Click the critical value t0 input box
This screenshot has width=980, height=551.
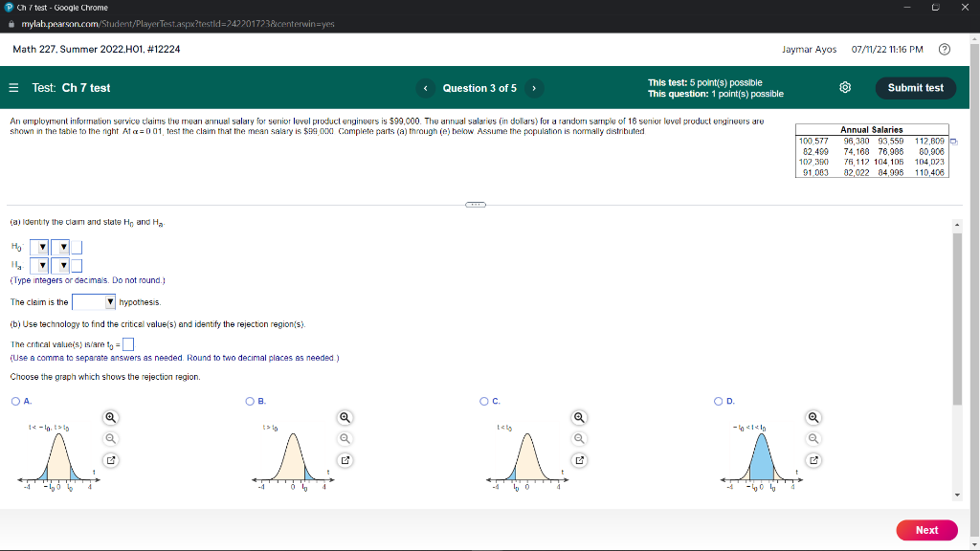tap(128, 344)
